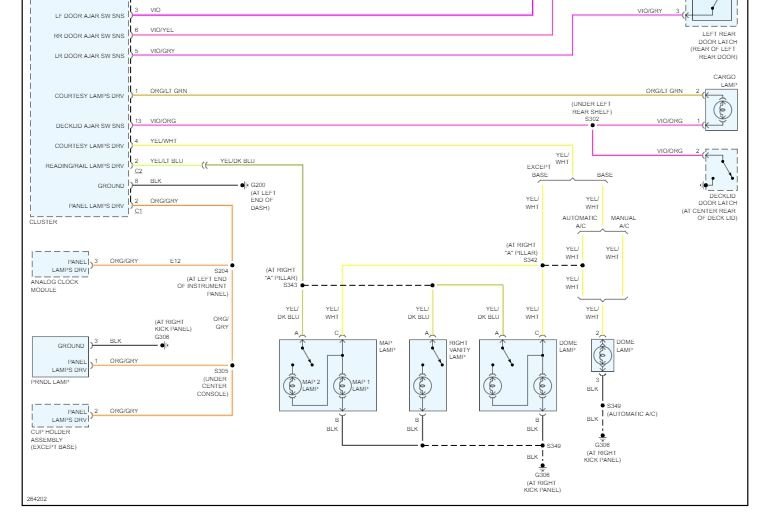
Task: Select the ANALOG CLOCK MODULE label
Action: click(x=54, y=285)
